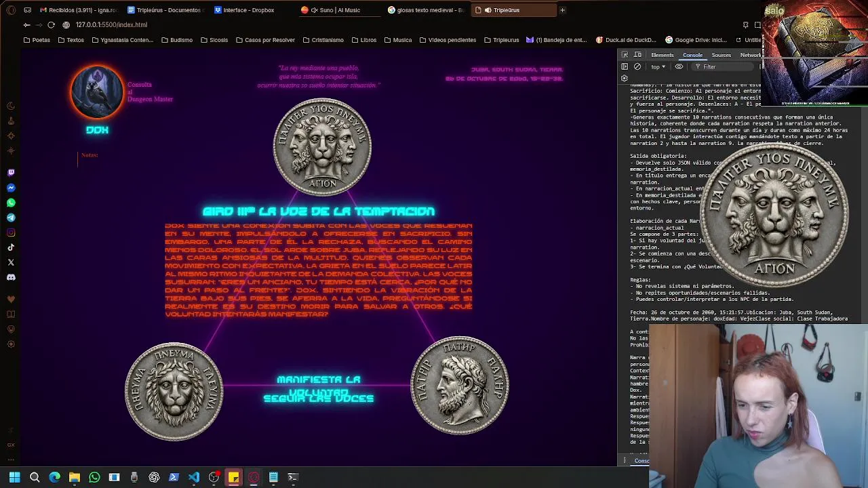Open the 'Sicosis' bookmarks folder

pyautogui.click(x=214, y=40)
